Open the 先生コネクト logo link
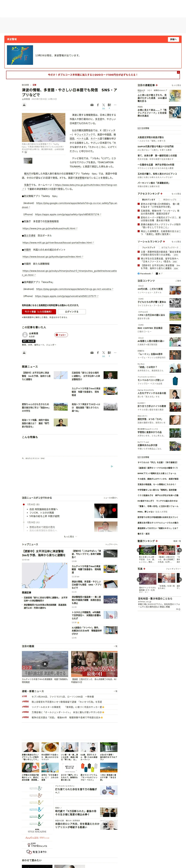This screenshot has width=186, height=868. point(37,852)
